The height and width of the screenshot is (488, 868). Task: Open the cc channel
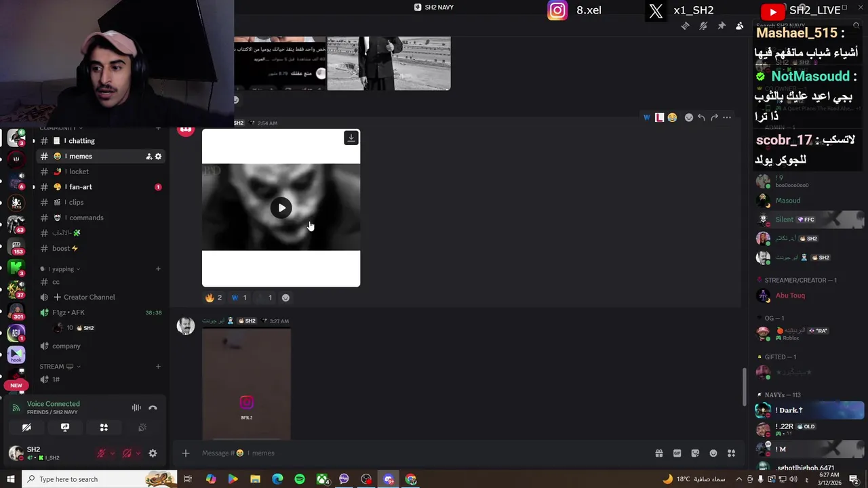(102, 282)
